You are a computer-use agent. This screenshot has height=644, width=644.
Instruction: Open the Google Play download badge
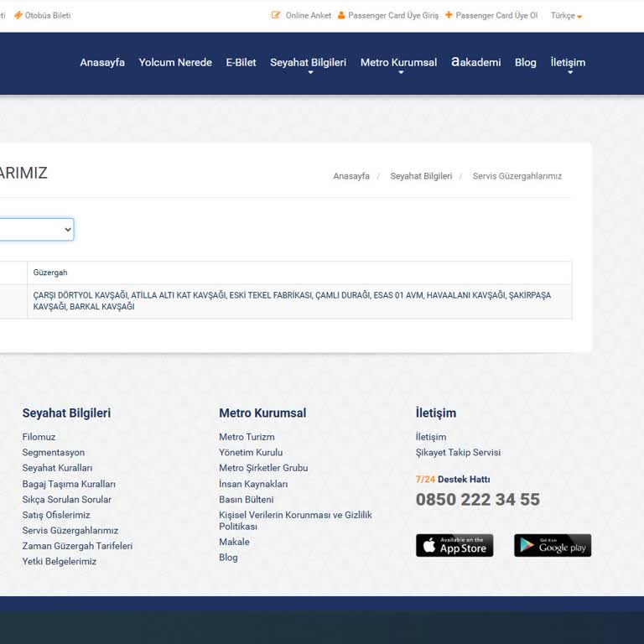click(553, 545)
